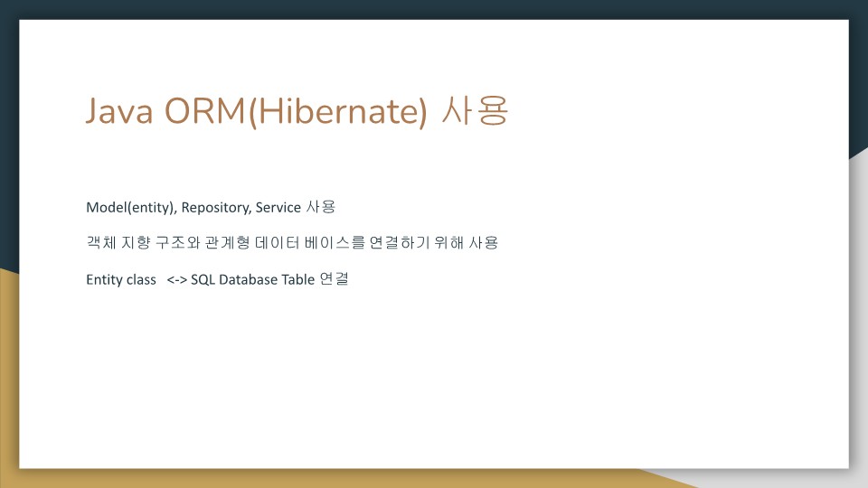Select the line "Model(entity), Repository, Service 사용"
The image size is (868, 488).
[211, 207]
